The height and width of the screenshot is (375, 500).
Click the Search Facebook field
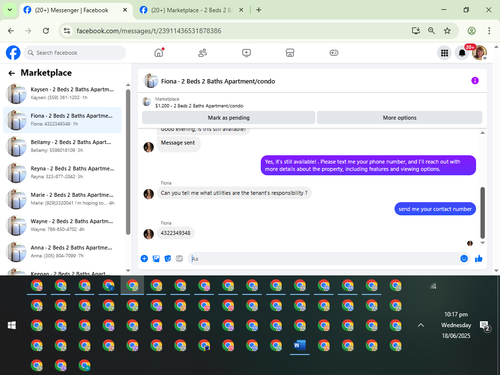click(75, 53)
